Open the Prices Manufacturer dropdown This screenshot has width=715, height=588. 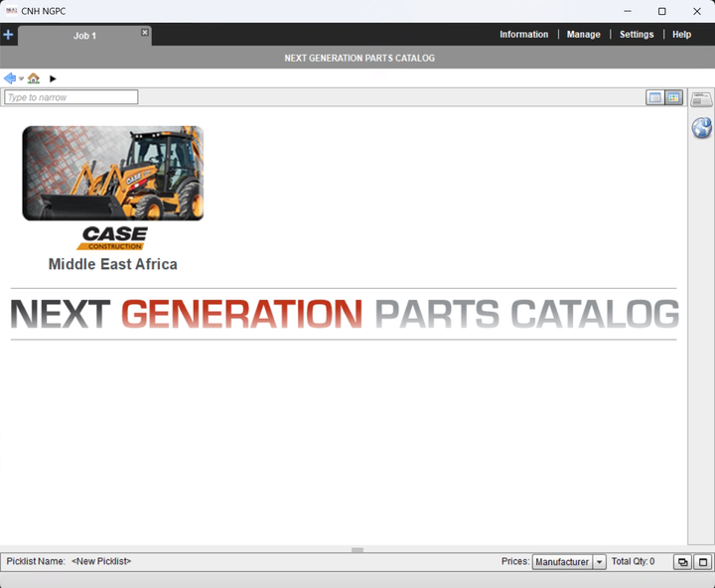click(x=569, y=562)
